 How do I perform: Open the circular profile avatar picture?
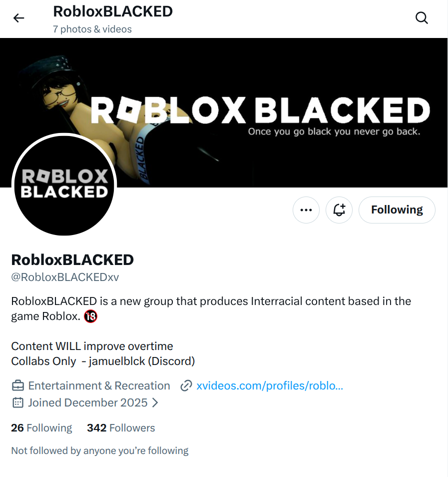pos(64,185)
